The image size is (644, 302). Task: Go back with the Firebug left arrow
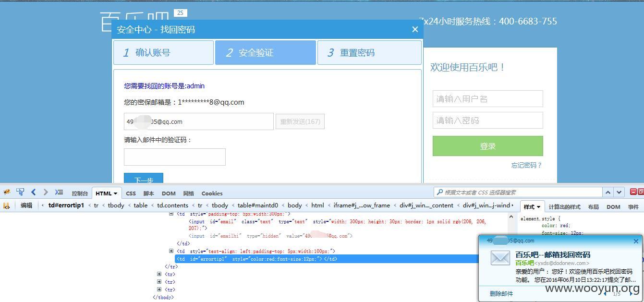[33, 192]
